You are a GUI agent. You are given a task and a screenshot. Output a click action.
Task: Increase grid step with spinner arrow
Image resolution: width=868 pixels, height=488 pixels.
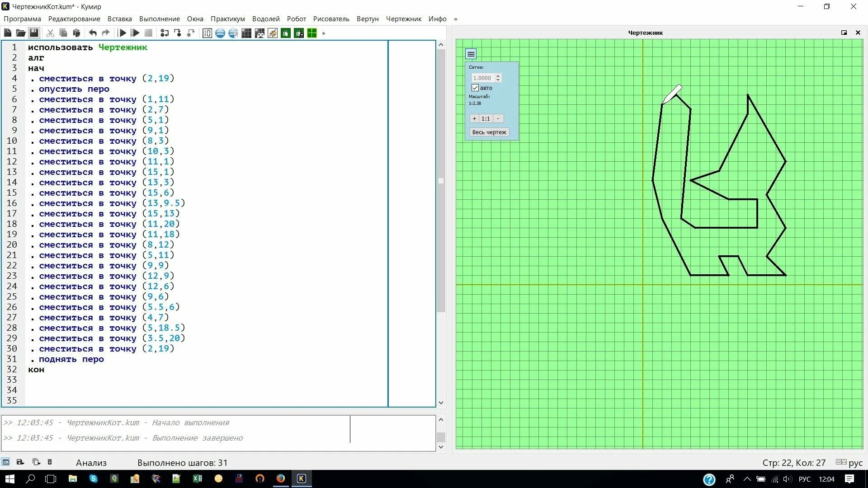click(x=498, y=76)
